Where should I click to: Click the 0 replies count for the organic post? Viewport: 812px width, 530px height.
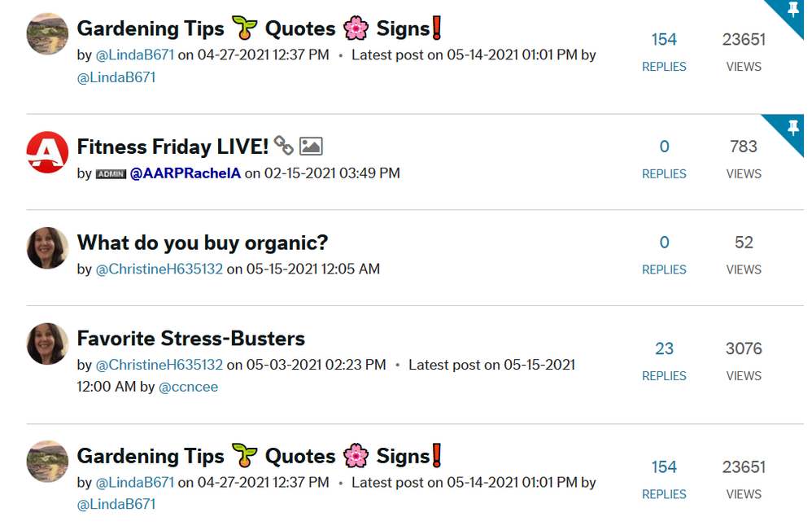[664, 243]
